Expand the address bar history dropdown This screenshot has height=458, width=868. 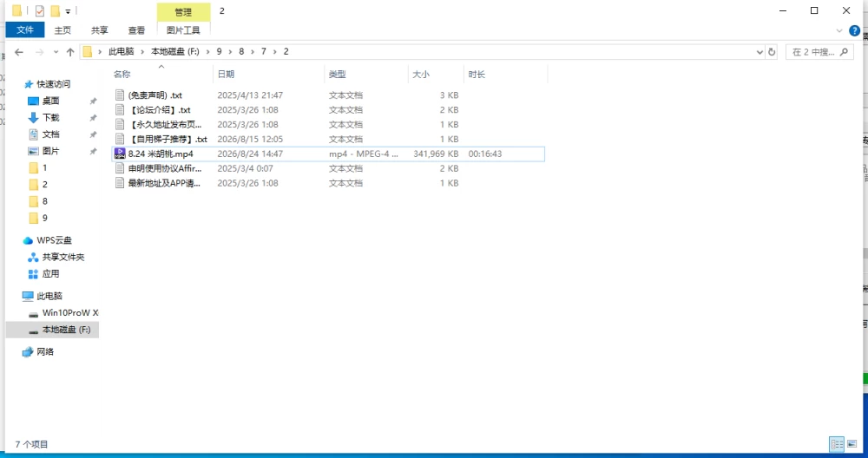pos(759,52)
